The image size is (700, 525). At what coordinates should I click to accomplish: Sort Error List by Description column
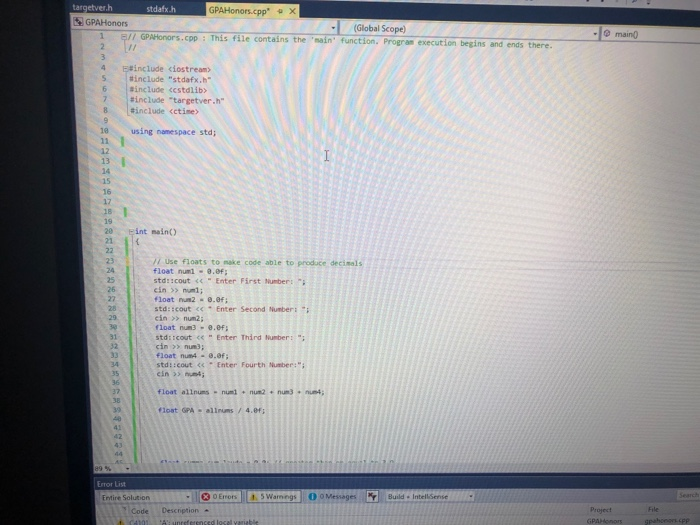coord(180,510)
